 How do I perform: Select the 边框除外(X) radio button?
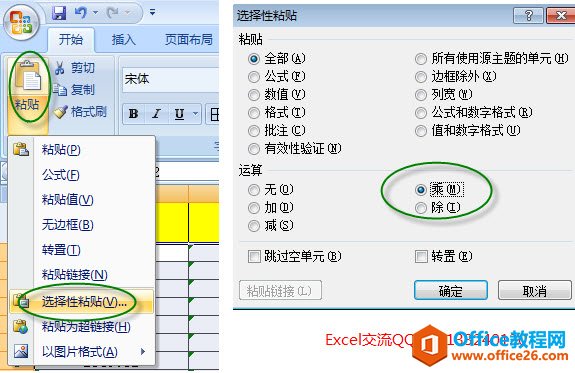click(x=421, y=77)
